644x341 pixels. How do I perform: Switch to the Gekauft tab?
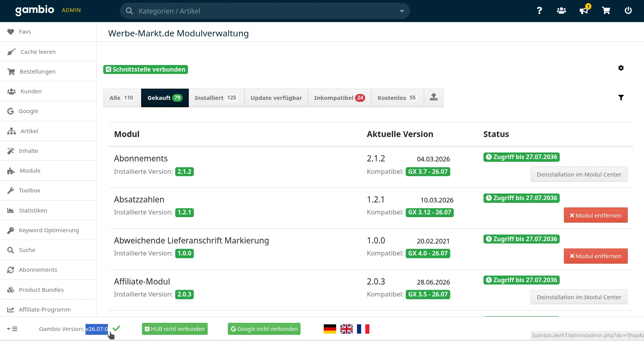(x=165, y=98)
